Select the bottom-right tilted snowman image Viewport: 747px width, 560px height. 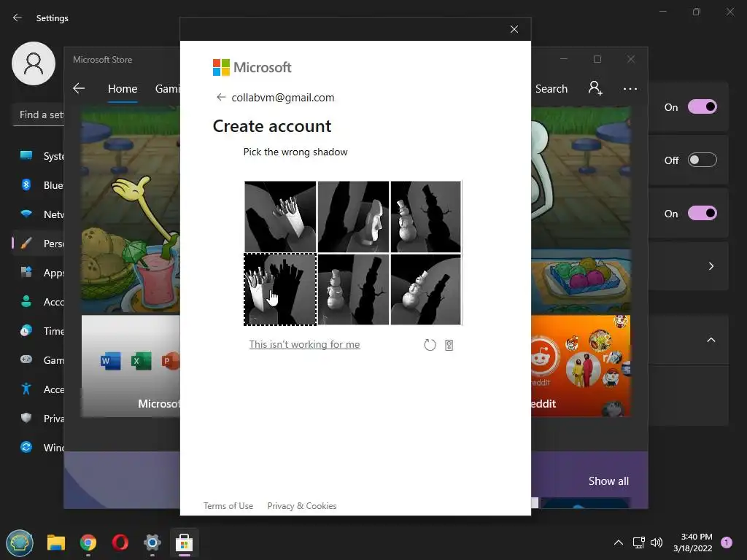click(x=426, y=289)
